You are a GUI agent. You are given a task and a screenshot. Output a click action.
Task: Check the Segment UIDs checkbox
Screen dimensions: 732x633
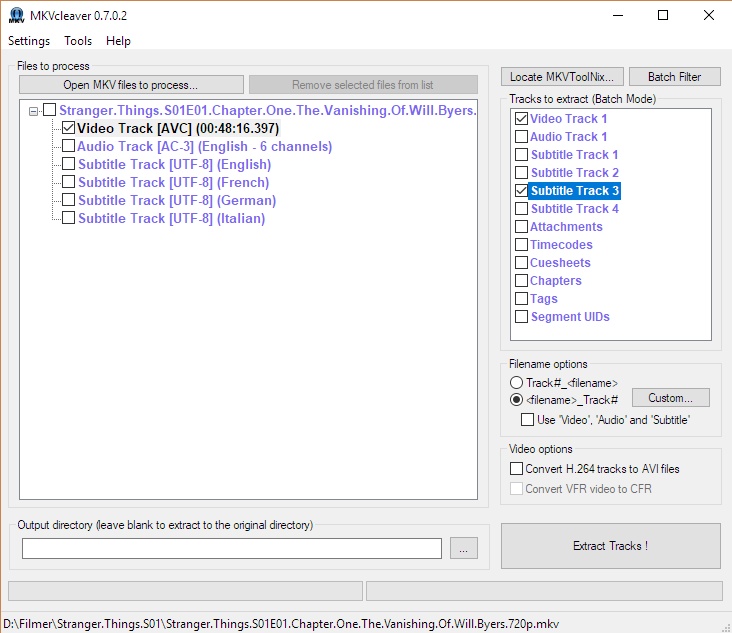[x=521, y=316]
